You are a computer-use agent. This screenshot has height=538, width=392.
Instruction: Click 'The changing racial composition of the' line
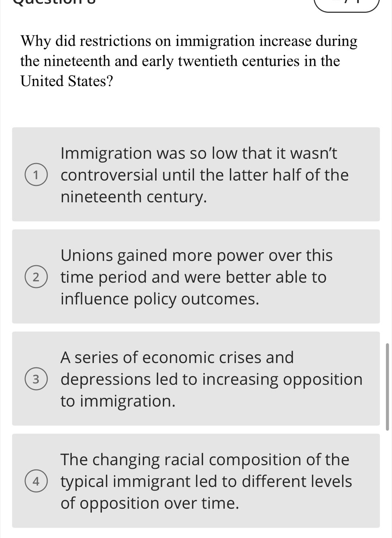point(205,459)
